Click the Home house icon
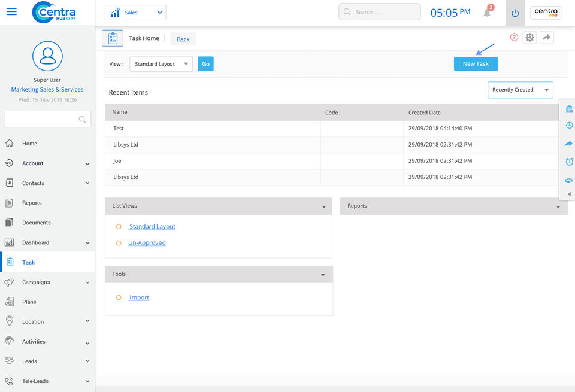575x392 pixels. 10,143
